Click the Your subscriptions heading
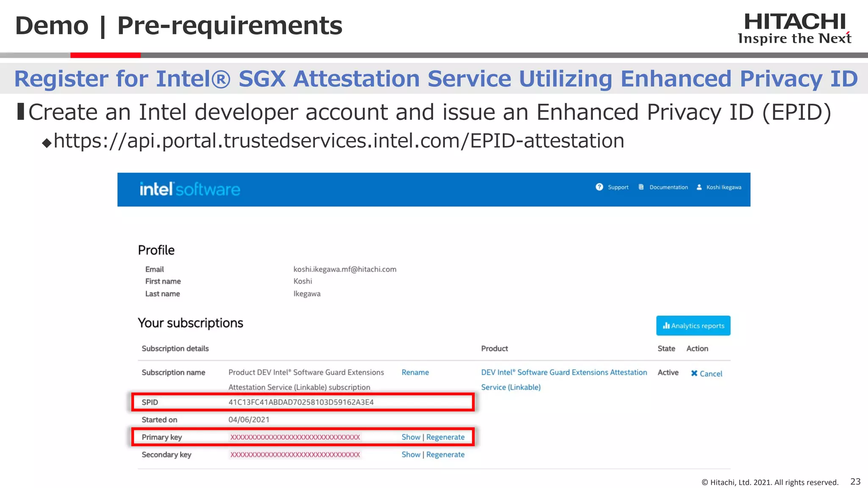 190,323
